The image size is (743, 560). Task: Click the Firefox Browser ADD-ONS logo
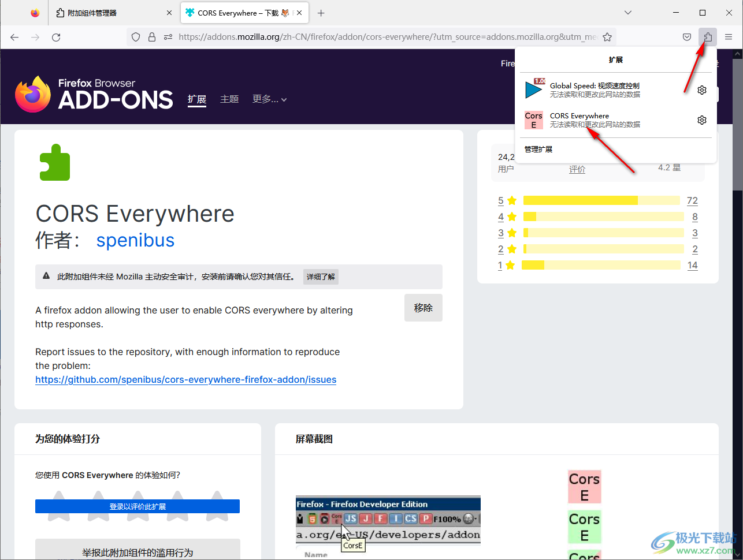(x=94, y=94)
